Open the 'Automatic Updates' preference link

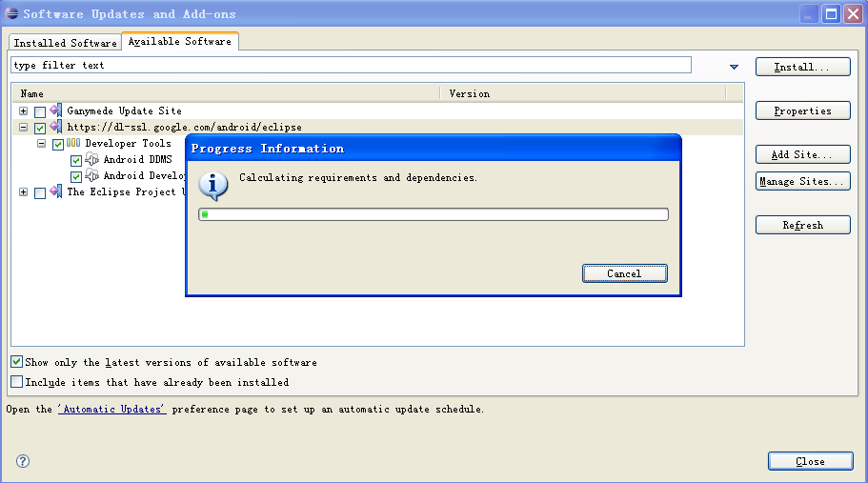point(111,409)
